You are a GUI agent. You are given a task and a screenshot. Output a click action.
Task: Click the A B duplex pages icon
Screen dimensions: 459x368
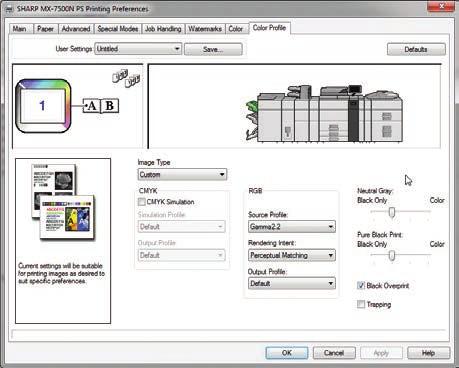point(101,106)
